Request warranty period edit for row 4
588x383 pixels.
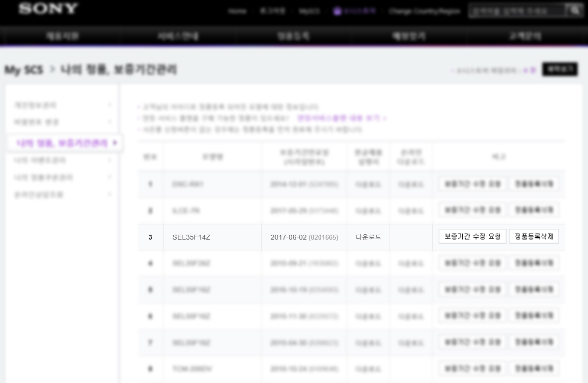point(472,263)
